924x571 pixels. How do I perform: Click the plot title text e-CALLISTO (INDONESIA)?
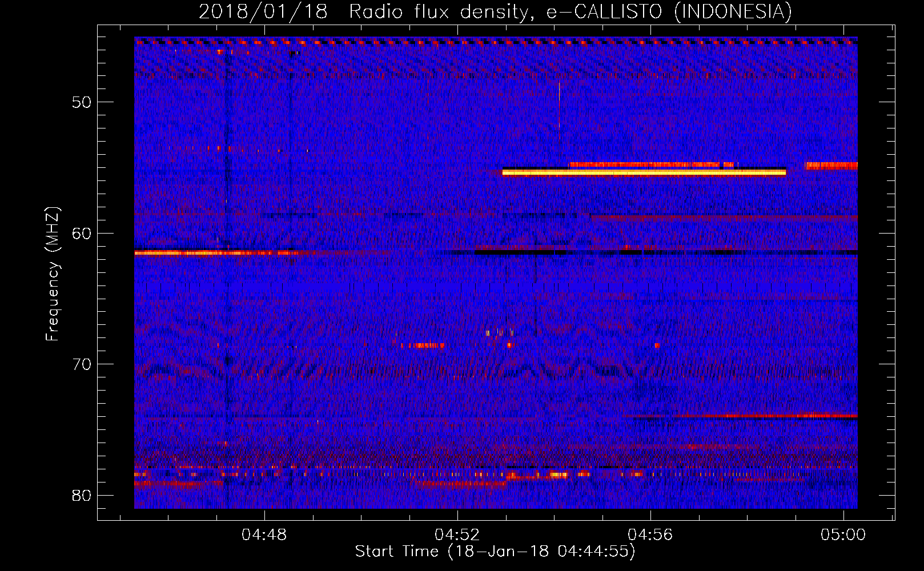[x=669, y=12]
